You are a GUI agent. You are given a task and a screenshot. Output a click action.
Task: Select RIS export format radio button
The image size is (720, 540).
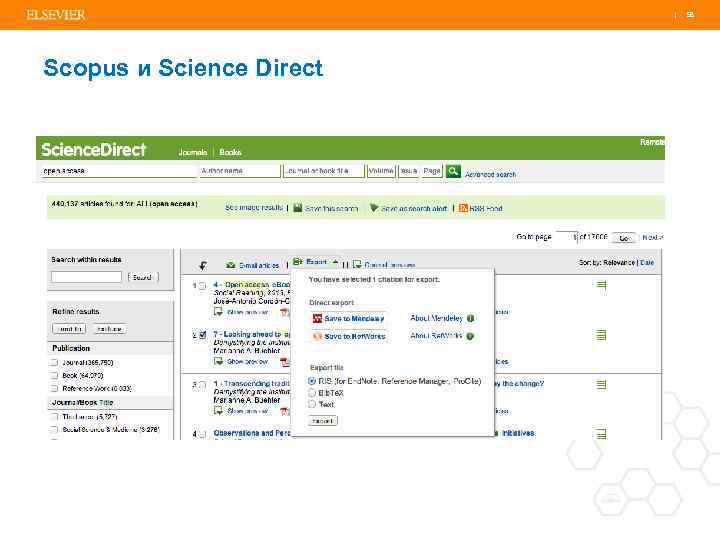click(x=312, y=381)
